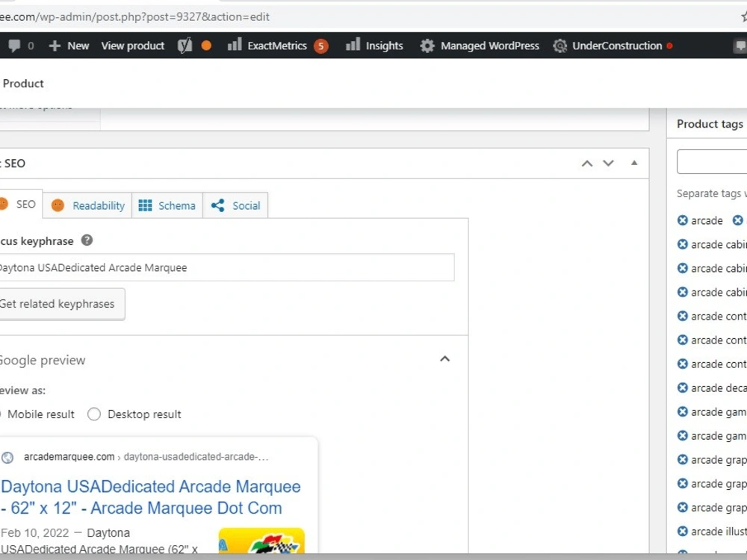This screenshot has height=560, width=747.
Task: Collapse the SEO metabox with triangle toggle
Action: (634, 163)
